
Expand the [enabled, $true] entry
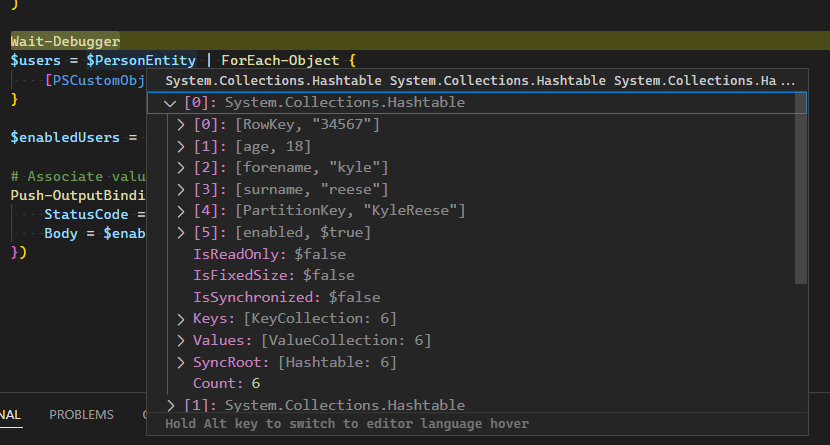(x=181, y=233)
